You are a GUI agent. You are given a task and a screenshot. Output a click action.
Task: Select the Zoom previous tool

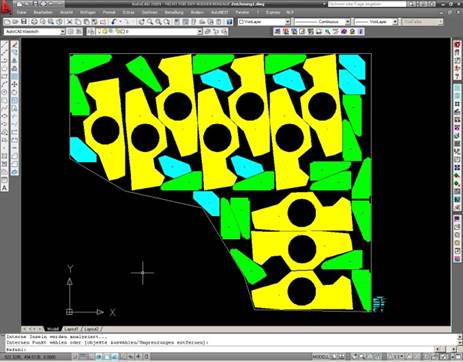pos(167,22)
